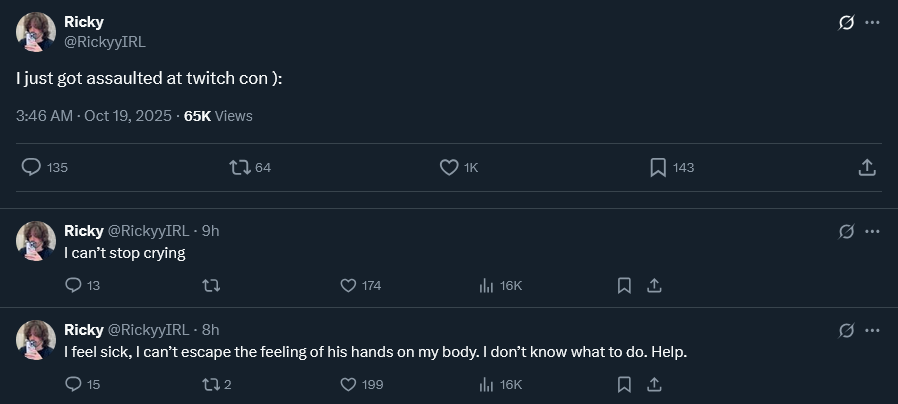Image resolution: width=898 pixels, height=404 pixels.
Task: Open more options menu on main tweet
Action: [x=872, y=23]
